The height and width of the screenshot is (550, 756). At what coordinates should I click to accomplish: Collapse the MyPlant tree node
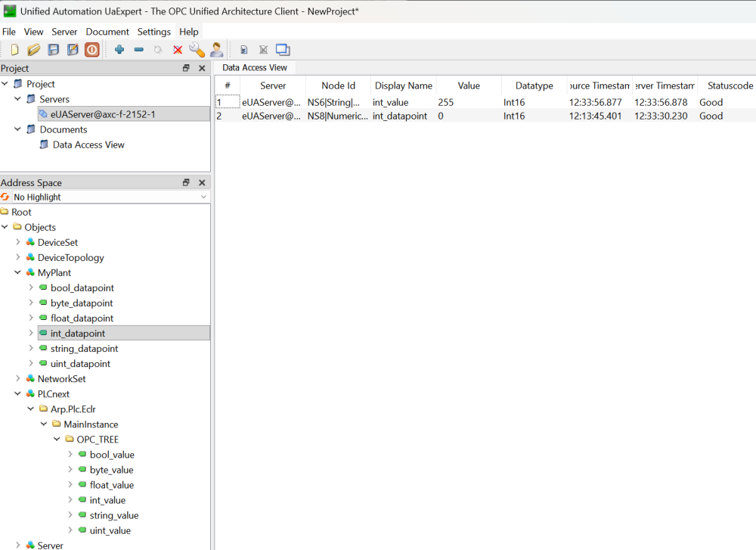coord(17,272)
